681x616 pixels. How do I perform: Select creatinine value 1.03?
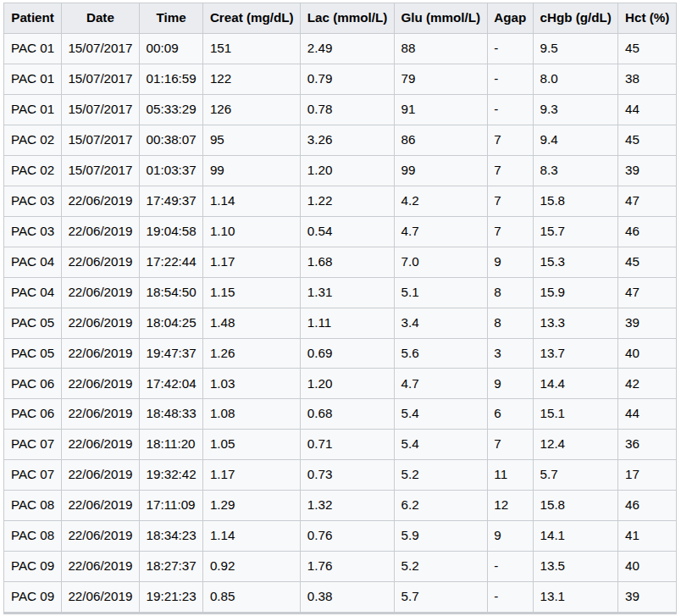pyautogui.click(x=252, y=384)
